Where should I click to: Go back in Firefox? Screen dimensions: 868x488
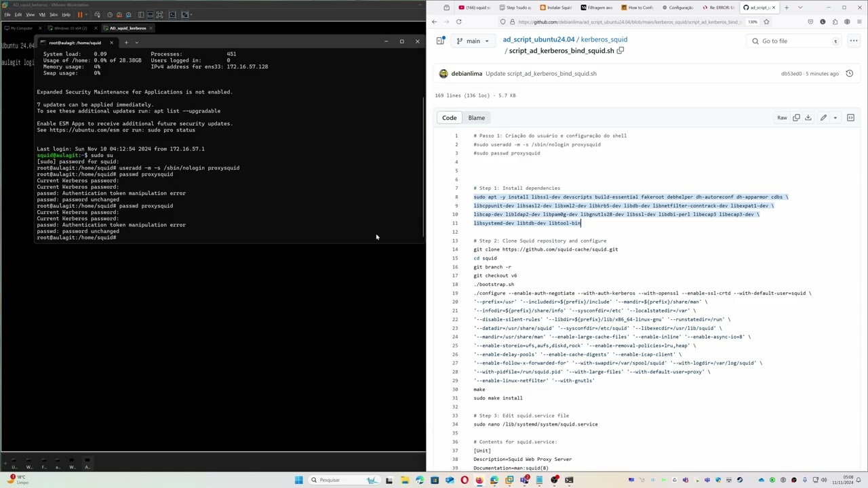[x=435, y=22]
